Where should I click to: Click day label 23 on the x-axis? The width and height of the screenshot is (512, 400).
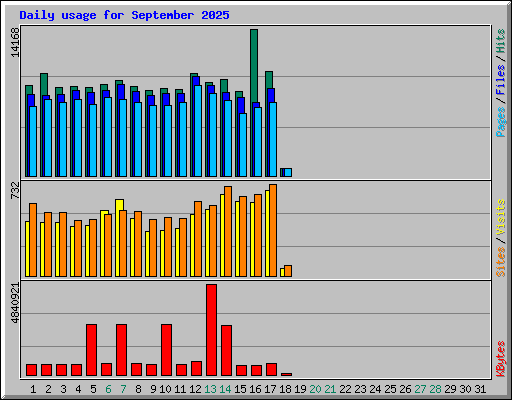click(360, 389)
